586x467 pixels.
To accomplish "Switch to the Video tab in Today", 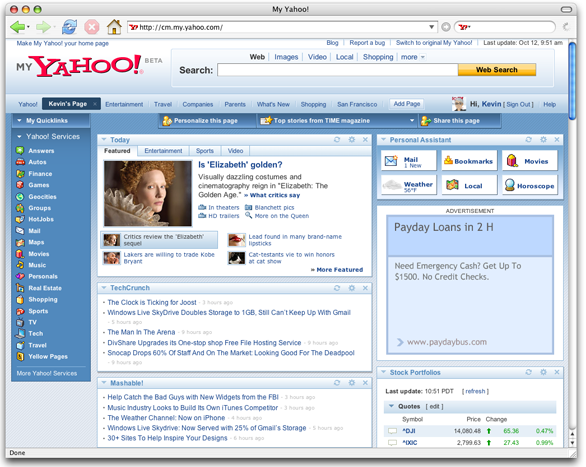I will [235, 151].
